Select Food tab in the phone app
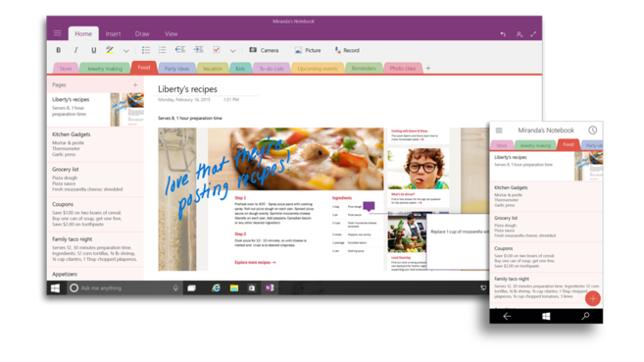 point(569,144)
